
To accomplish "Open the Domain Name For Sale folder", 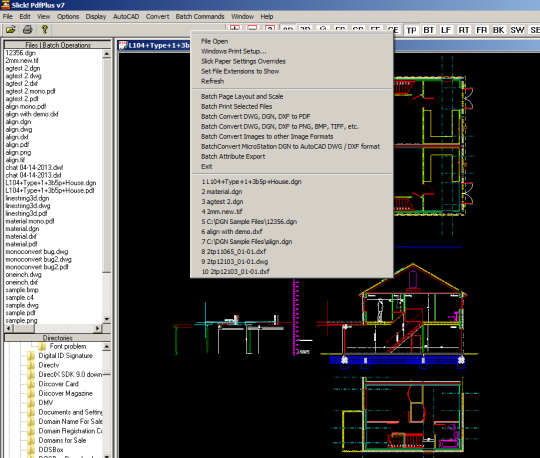I will (x=70, y=421).
